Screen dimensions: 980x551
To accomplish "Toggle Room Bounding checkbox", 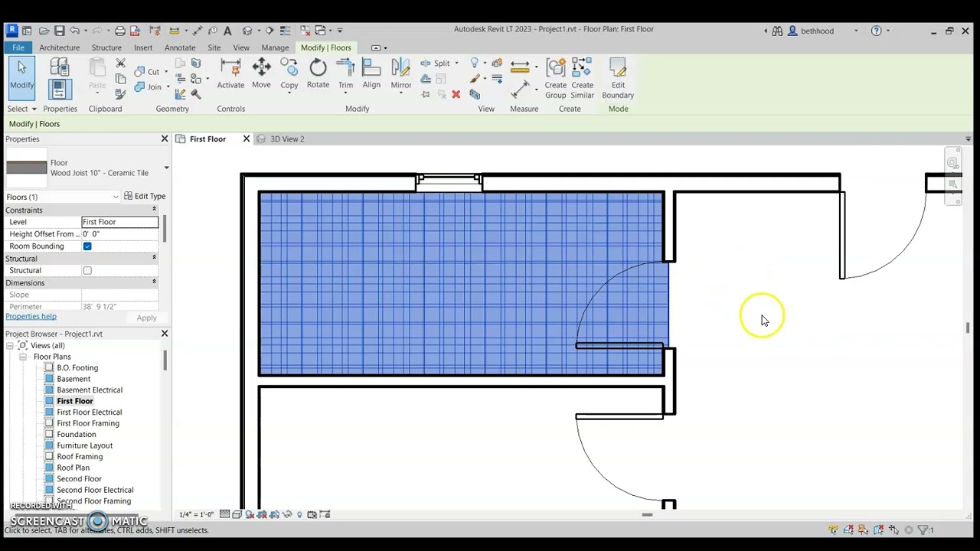I will tap(87, 246).
